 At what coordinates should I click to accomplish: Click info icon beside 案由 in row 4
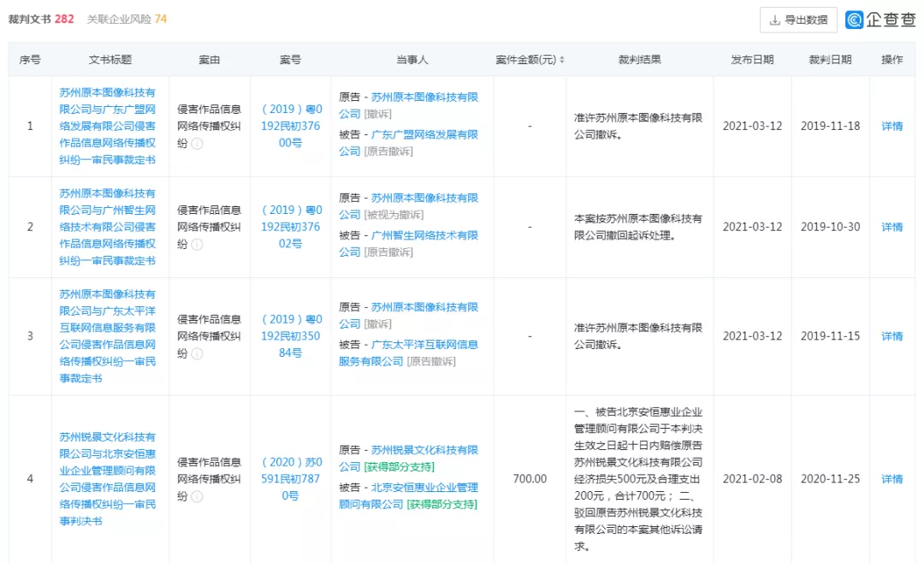tap(197, 496)
